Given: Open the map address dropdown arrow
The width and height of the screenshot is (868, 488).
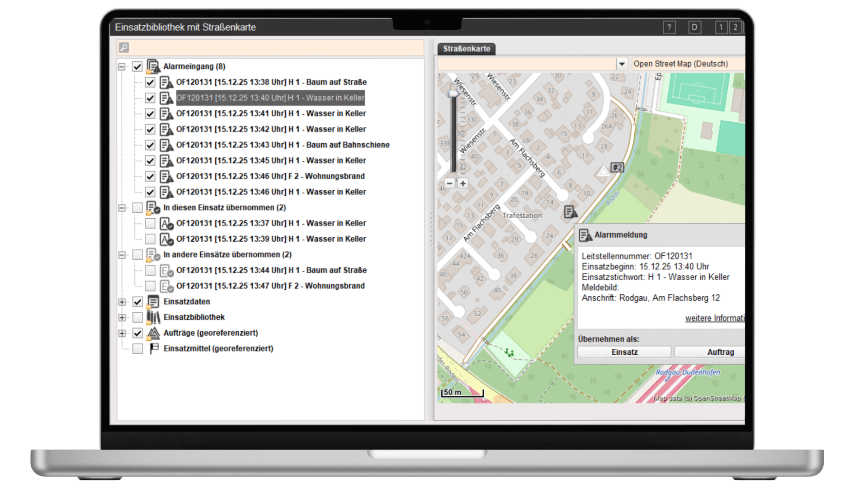Looking at the screenshot, I should [x=622, y=64].
